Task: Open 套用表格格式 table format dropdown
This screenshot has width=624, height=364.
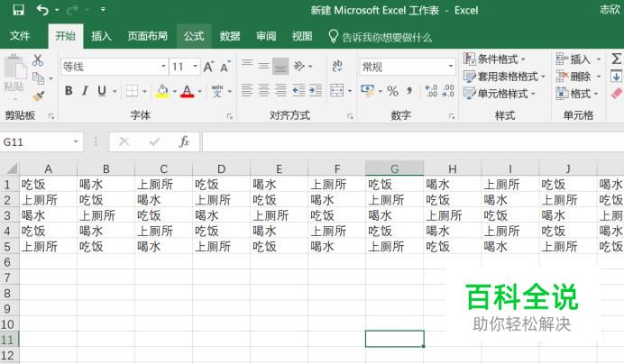Action: (504, 77)
